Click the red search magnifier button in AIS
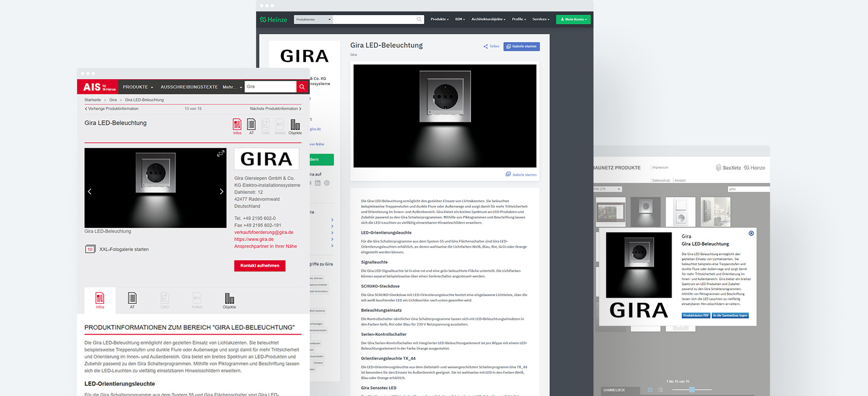Image resolution: width=868 pixels, height=396 pixels. pyautogui.click(x=302, y=87)
